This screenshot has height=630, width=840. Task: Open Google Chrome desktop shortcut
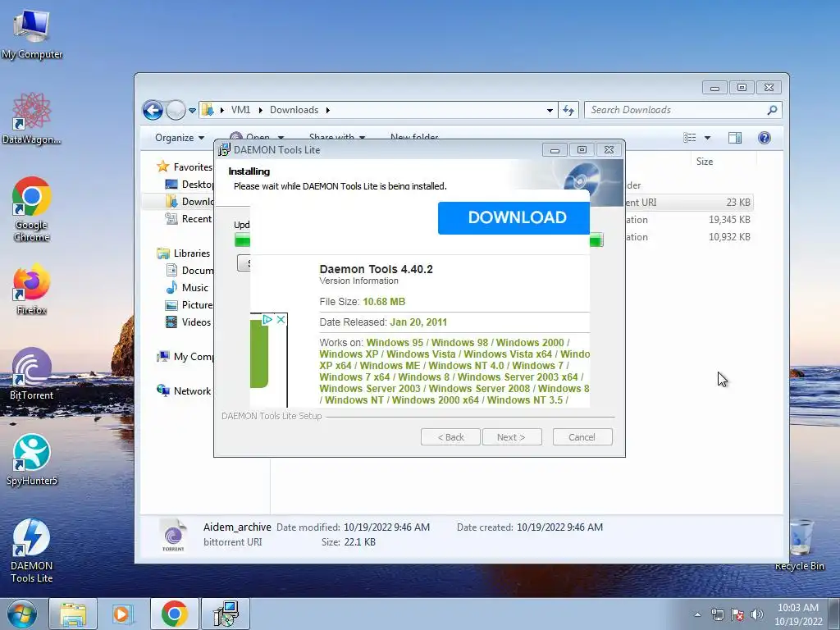pyautogui.click(x=32, y=209)
